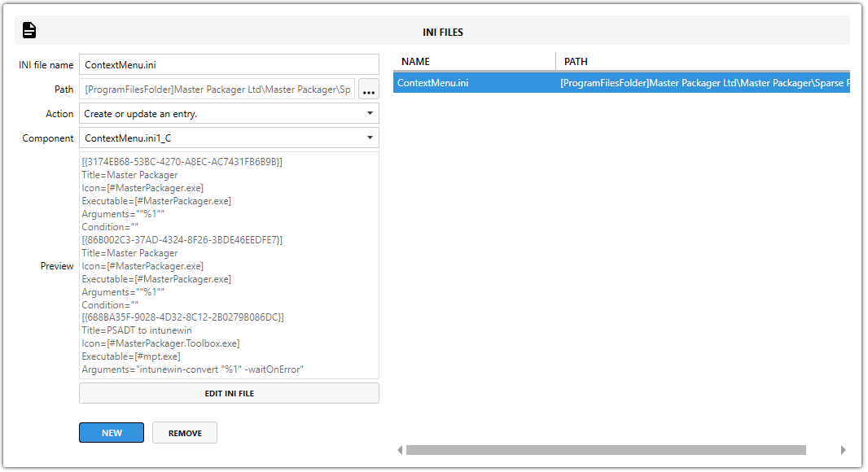868x472 pixels.
Task: Click preview section {3174EB68-53BC-4270-A8EC-AC7431FB6B9B}
Action: 182,162
